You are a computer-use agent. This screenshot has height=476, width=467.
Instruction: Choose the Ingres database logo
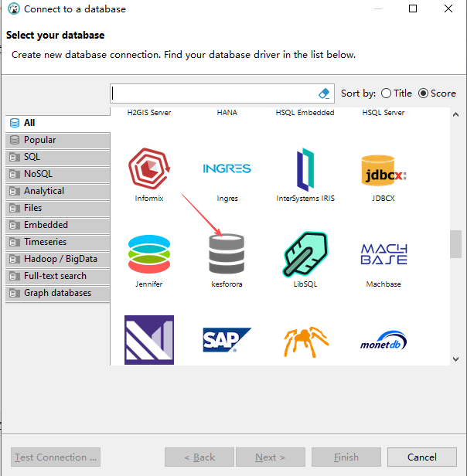click(x=227, y=168)
